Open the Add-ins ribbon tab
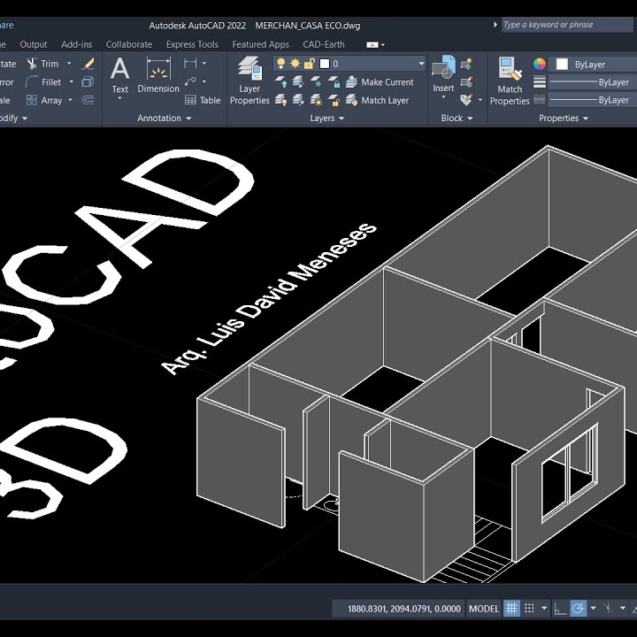The height and width of the screenshot is (637, 637). click(77, 44)
